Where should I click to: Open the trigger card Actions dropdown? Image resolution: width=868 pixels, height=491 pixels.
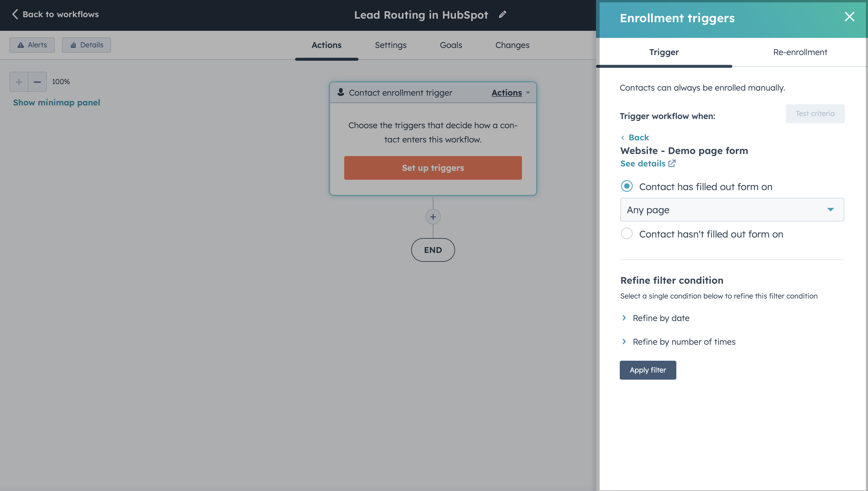[510, 93]
